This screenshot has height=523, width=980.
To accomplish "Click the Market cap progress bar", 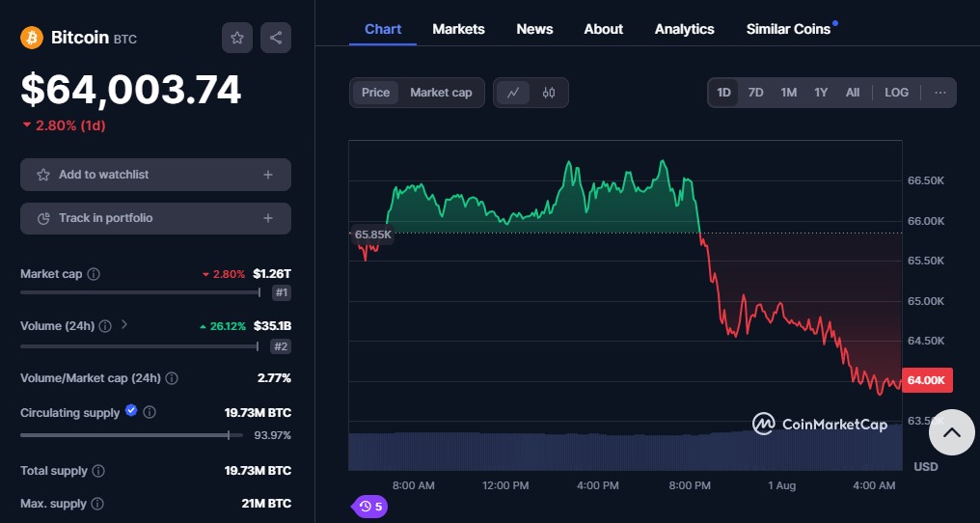I will coord(141,292).
